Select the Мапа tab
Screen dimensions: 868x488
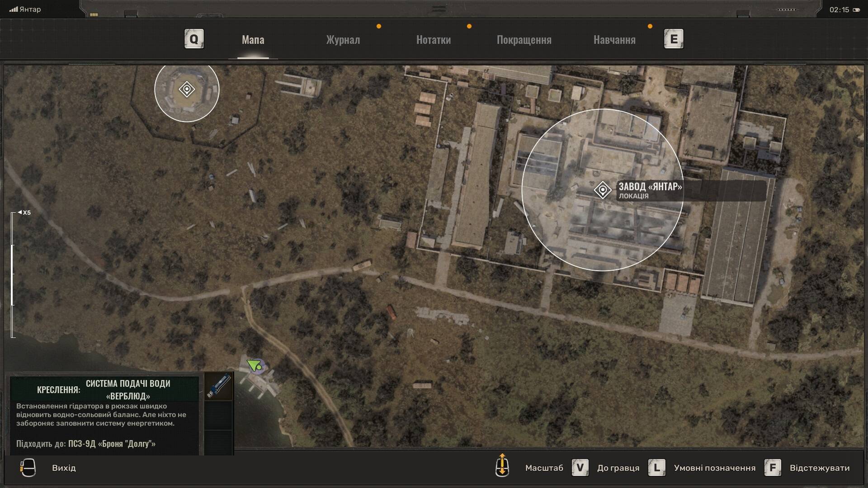253,40
